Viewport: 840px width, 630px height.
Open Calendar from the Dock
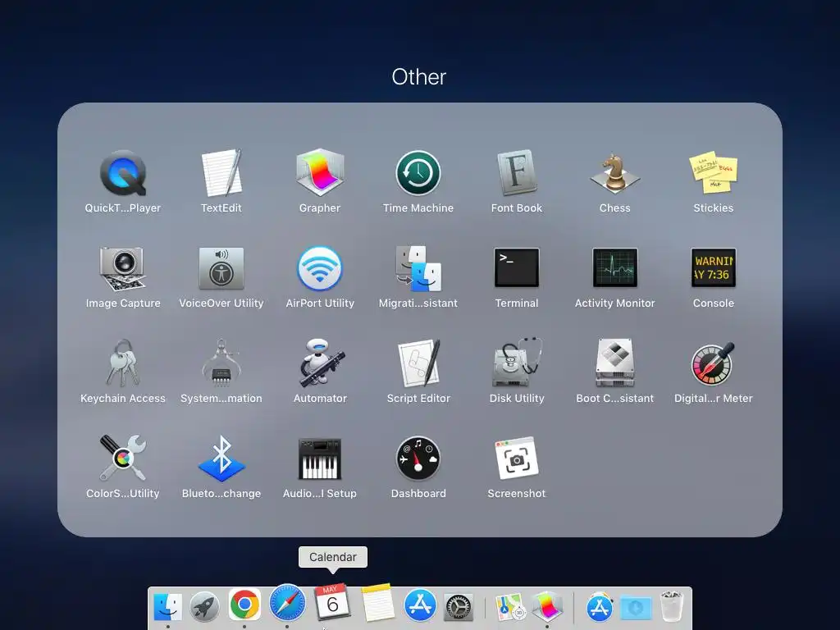click(x=332, y=601)
